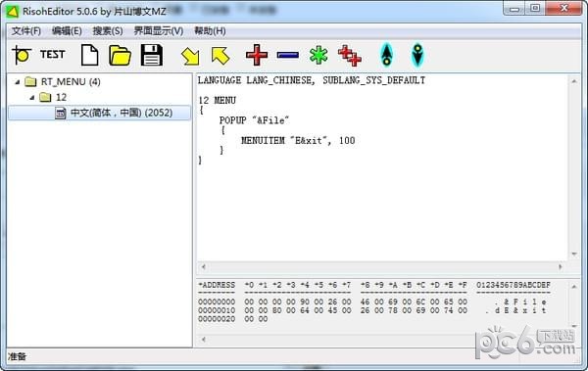The width and height of the screenshot is (588, 371).
Task: Collapse the 12 folder tree node
Action: (32, 98)
